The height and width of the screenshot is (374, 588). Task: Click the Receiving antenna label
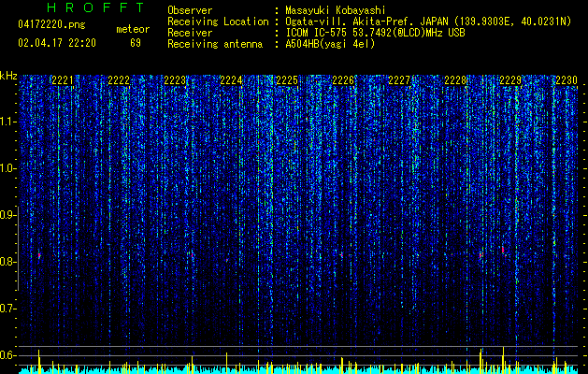point(215,44)
